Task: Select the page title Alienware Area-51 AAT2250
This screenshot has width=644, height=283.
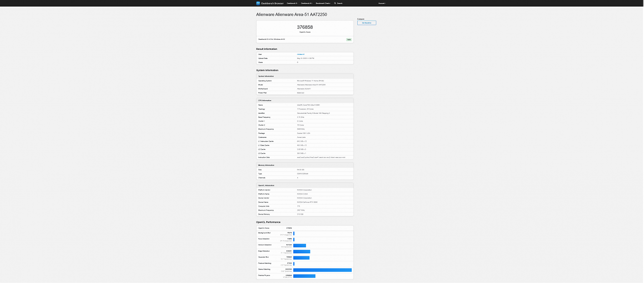Action: [x=291, y=15]
